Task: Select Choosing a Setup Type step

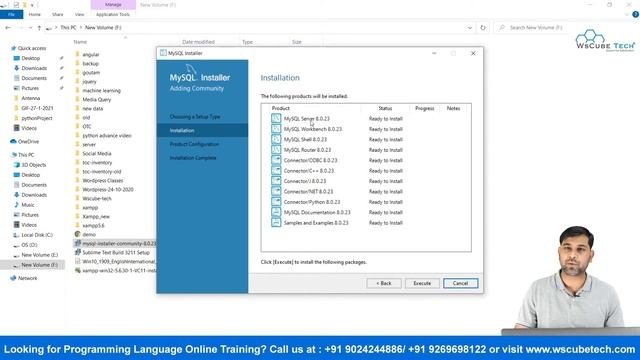Action: click(x=195, y=117)
